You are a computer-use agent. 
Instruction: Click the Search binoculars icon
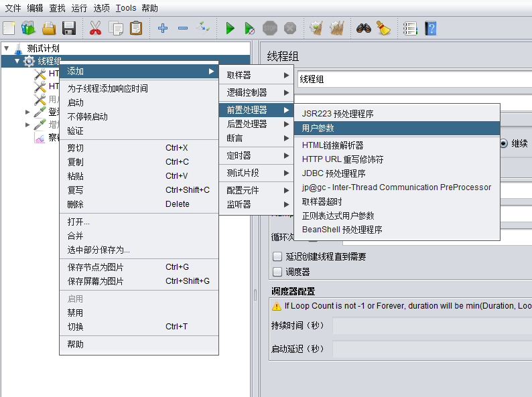tap(364, 28)
